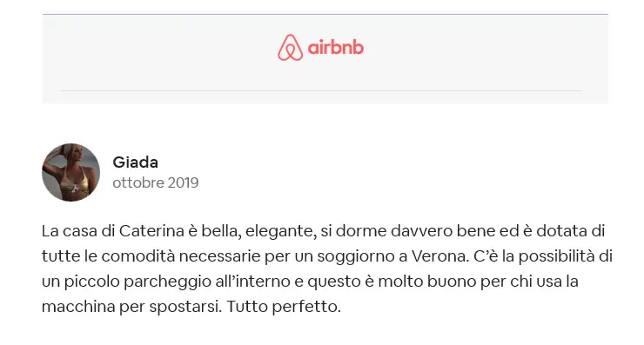This screenshot has width=644, height=345.
Task: Click the word spostarsi in the review
Action: tap(185, 307)
